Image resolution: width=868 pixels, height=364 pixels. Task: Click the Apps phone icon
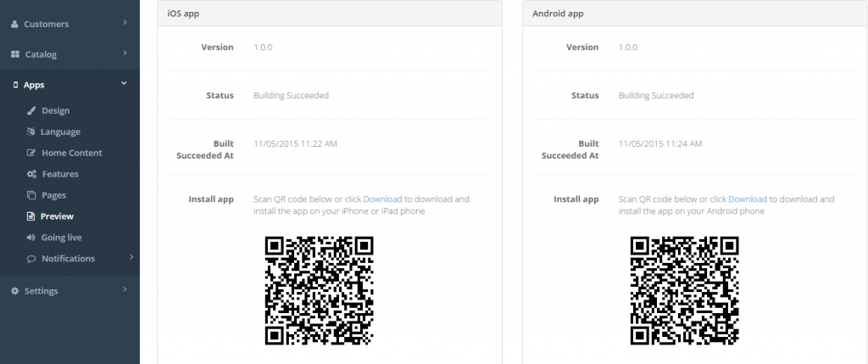pyautogui.click(x=15, y=86)
